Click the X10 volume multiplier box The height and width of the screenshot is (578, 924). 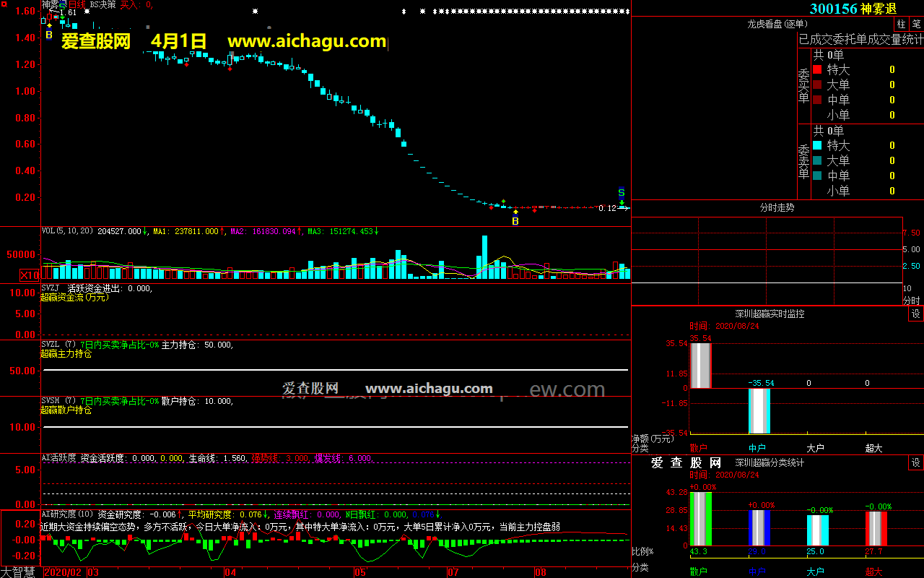coord(30,275)
